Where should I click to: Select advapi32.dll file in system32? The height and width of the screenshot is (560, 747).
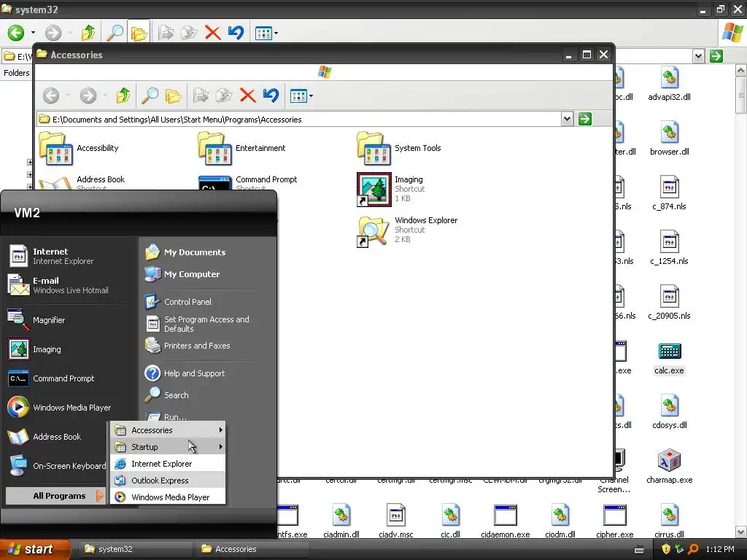pos(669,83)
